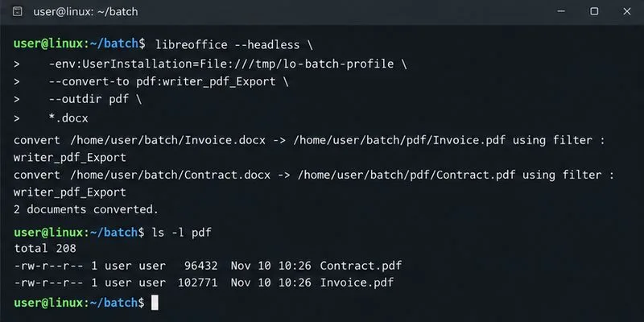Click the /home/user/batch/pdf/Contract.pdf output path
The image size is (644, 322).
click(407, 175)
